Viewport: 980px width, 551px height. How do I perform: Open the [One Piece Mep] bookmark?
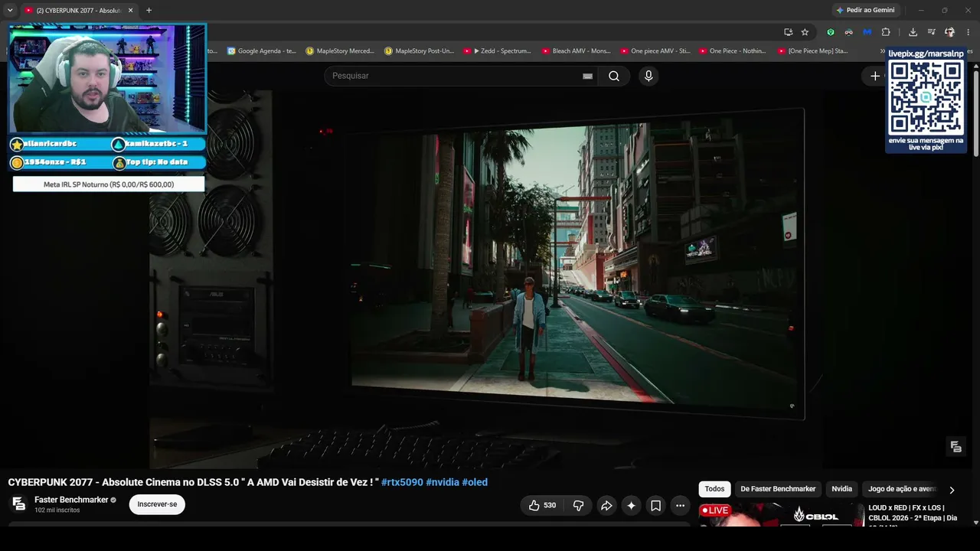(813, 51)
